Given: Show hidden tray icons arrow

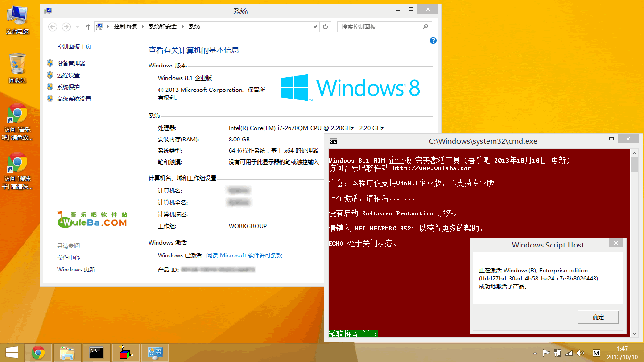Looking at the screenshot, I should tap(535, 353).
